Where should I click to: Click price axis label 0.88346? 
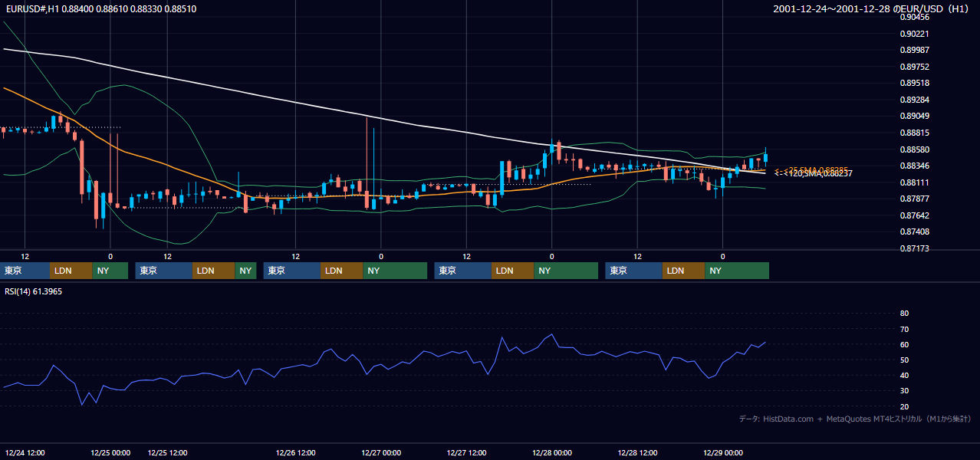(915, 166)
